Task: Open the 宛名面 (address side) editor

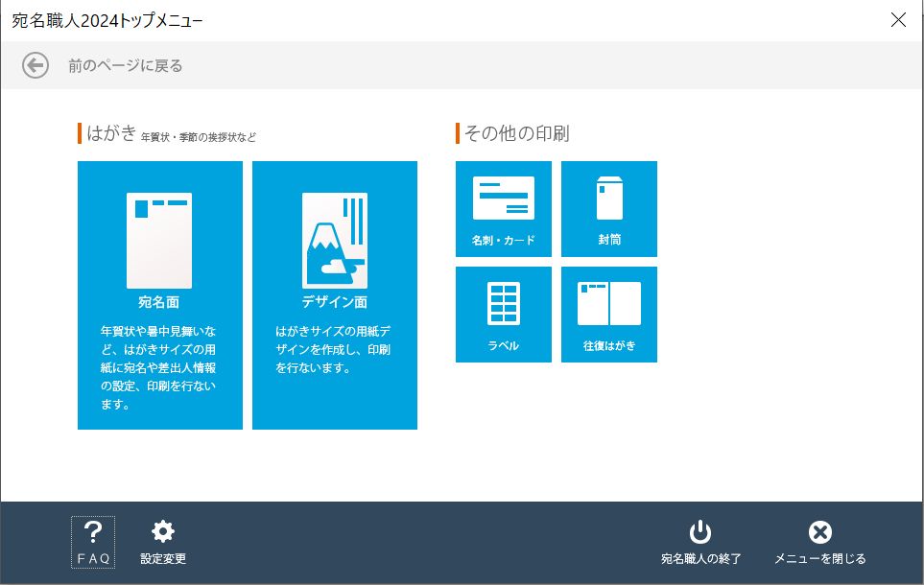Action: coord(159,294)
